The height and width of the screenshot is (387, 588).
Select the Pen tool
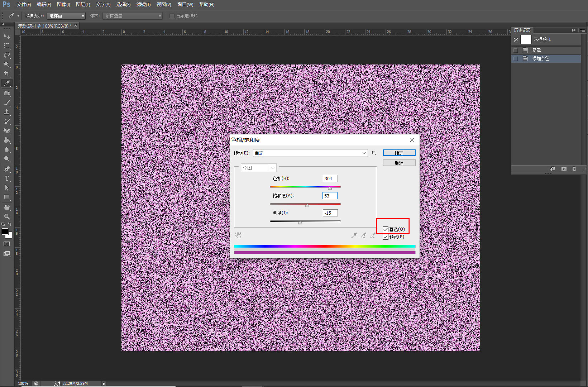(7, 169)
